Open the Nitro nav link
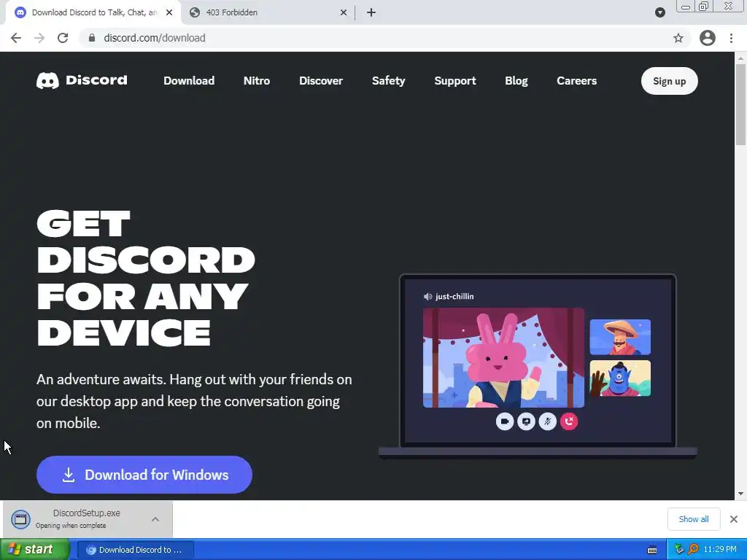 coord(257,81)
